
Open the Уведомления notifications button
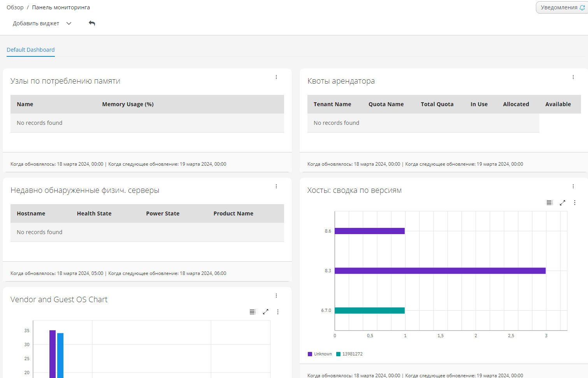tap(562, 7)
